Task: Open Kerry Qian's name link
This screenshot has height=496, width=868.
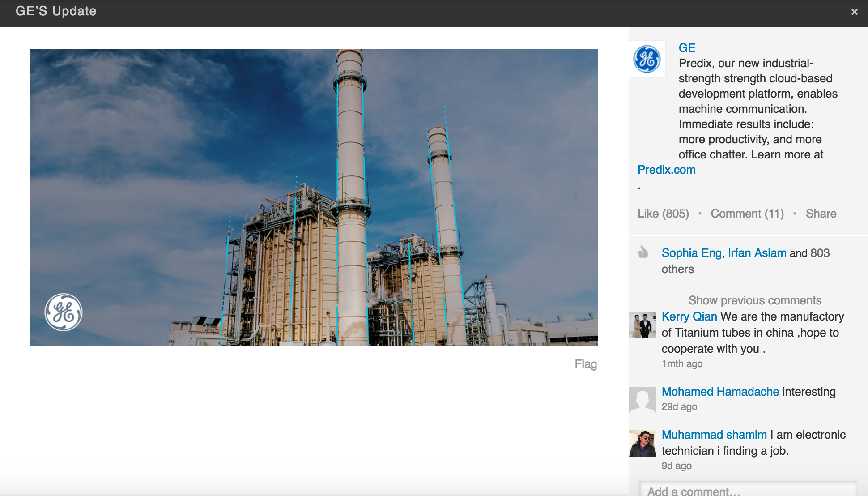Action: pyautogui.click(x=689, y=316)
